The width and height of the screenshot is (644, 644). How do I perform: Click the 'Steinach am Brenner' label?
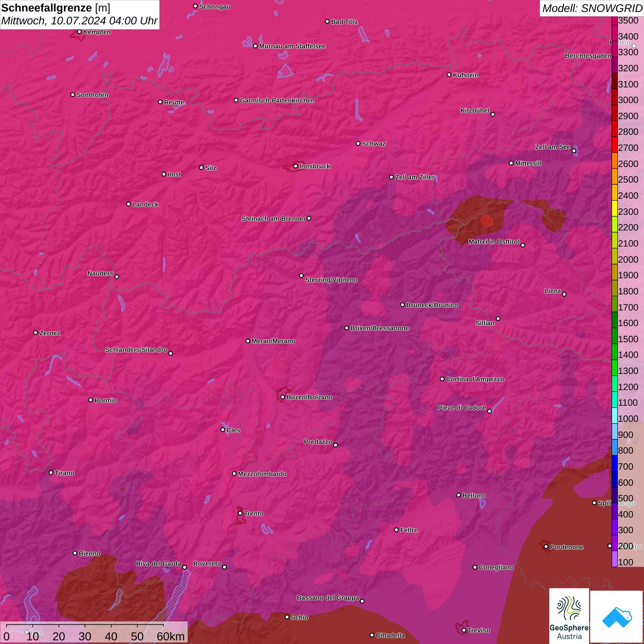274,218
